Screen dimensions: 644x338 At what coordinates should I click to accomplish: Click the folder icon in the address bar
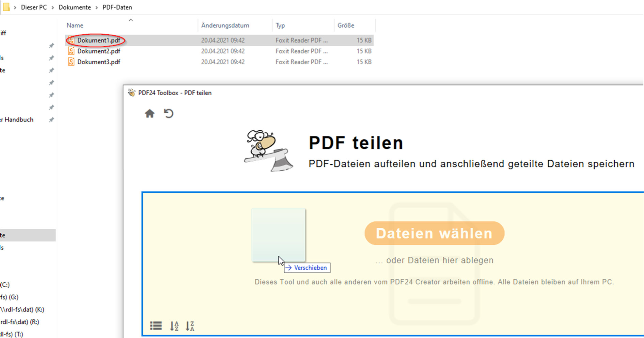click(x=6, y=7)
